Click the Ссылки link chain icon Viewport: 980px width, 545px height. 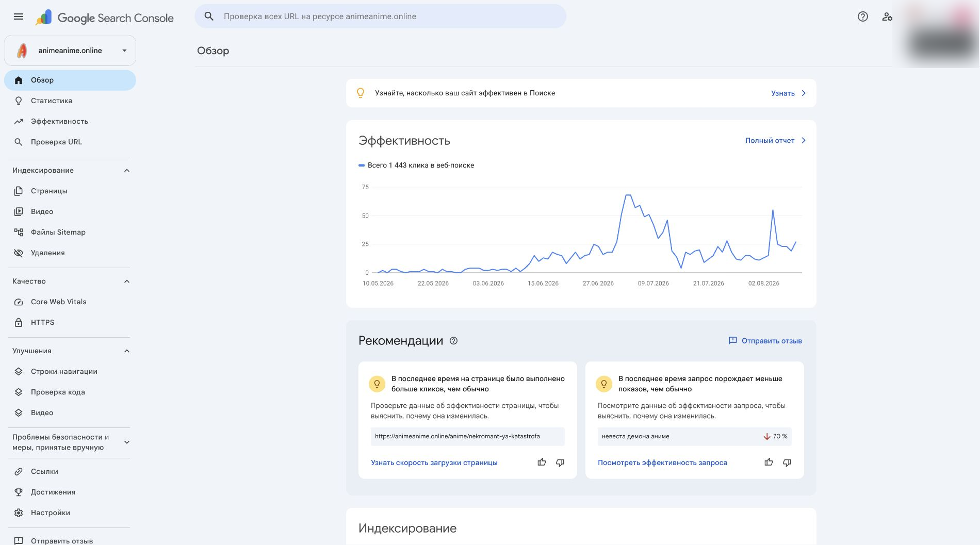click(19, 471)
